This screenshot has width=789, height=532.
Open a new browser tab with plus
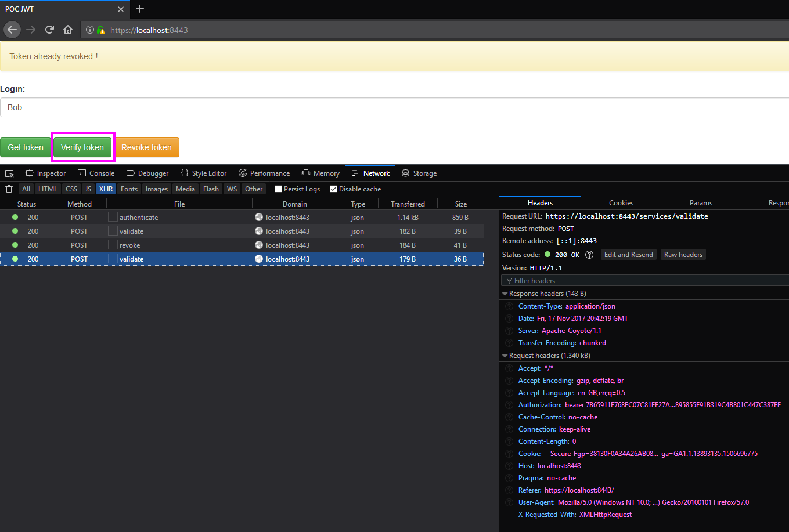140,9
